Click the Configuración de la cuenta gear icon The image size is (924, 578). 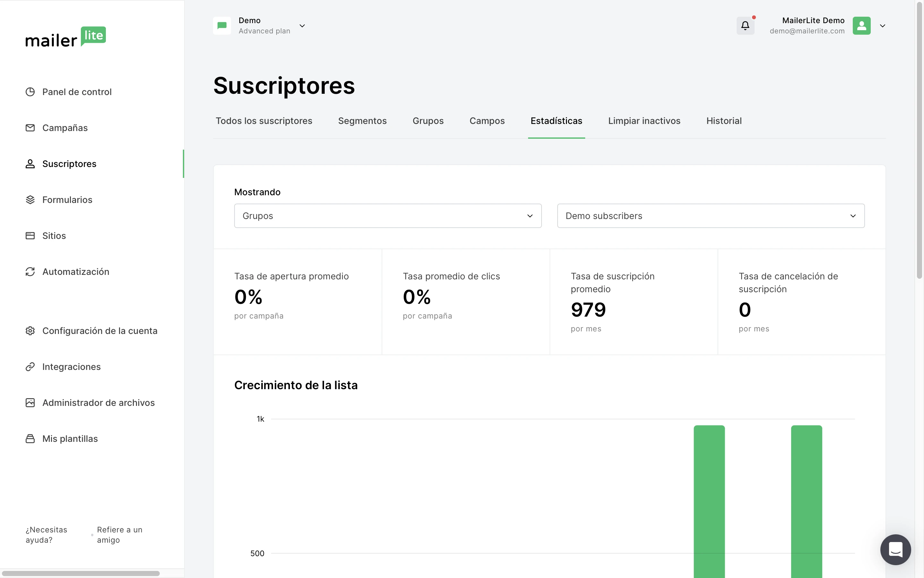pos(30,331)
